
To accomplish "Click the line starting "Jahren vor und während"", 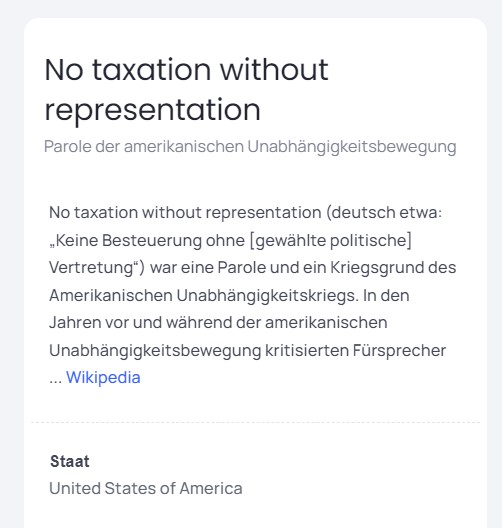I will (218, 323).
